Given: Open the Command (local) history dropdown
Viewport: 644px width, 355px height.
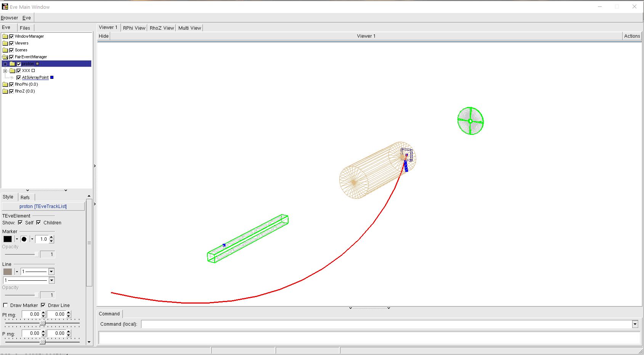Looking at the screenshot, I should (635, 324).
